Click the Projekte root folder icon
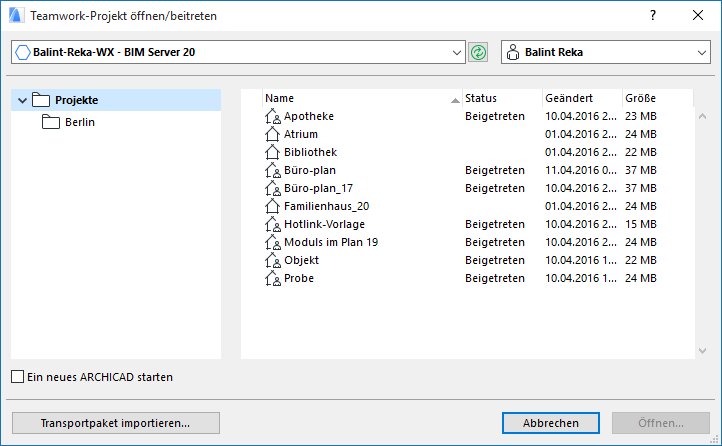 click(41, 100)
